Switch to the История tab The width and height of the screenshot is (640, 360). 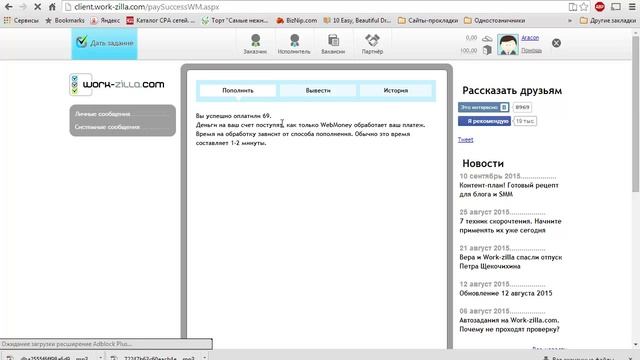(396, 90)
